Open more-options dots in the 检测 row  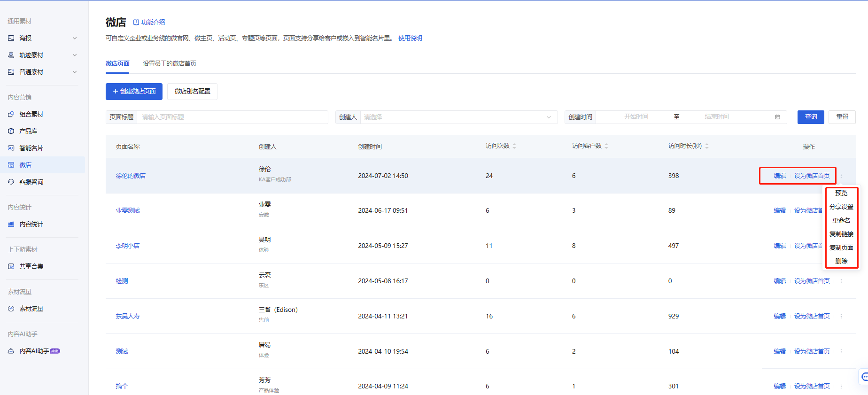[841, 281]
